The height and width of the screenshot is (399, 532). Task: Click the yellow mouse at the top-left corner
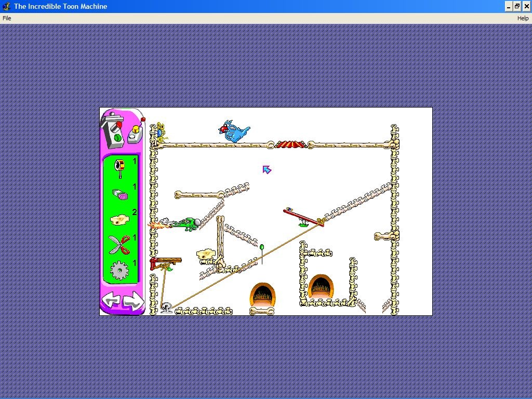point(161,132)
